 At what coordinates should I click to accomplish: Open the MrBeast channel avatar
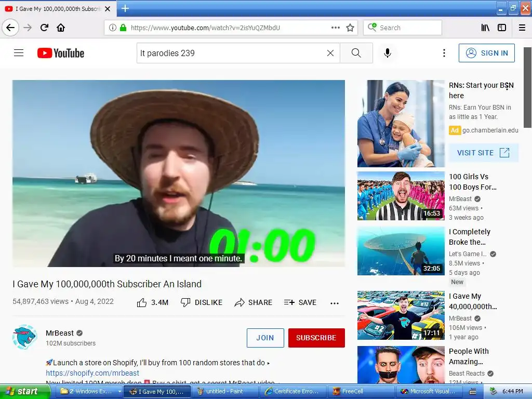click(x=24, y=337)
